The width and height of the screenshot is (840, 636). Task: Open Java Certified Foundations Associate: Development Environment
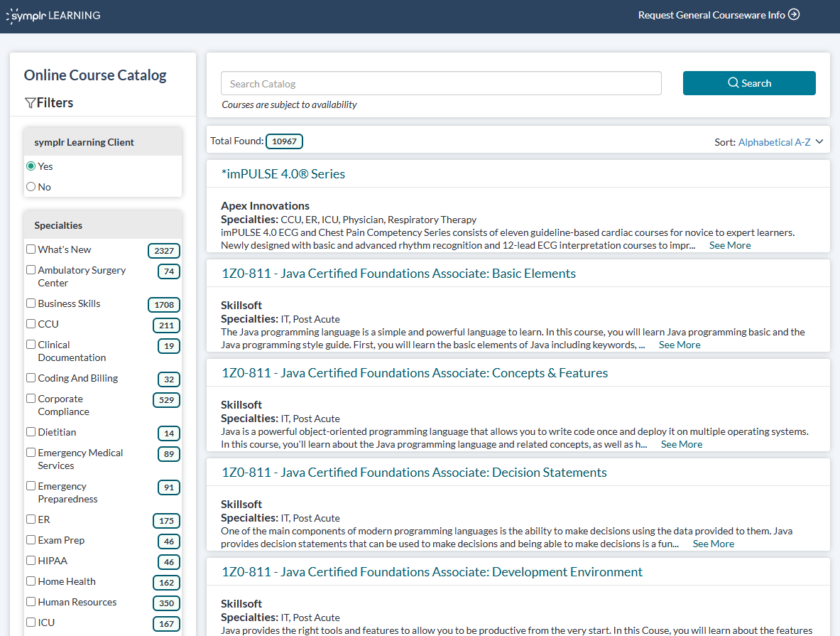[x=432, y=571]
